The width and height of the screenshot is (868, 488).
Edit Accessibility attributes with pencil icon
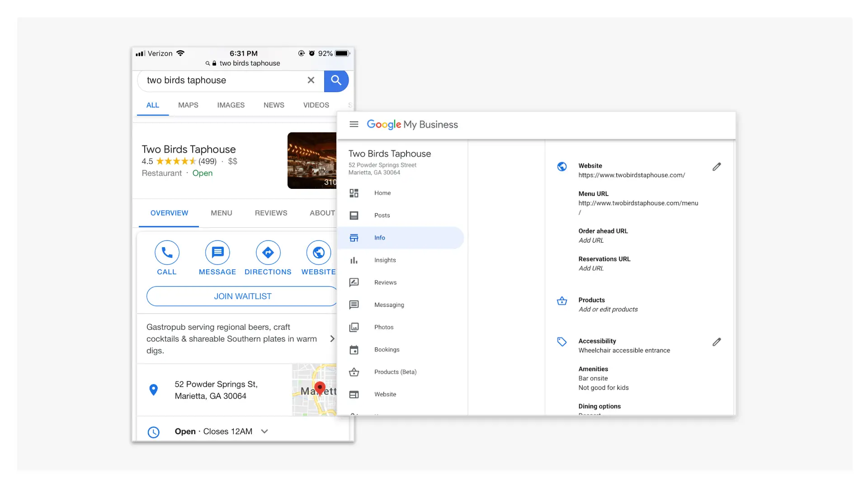click(x=717, y=342)
